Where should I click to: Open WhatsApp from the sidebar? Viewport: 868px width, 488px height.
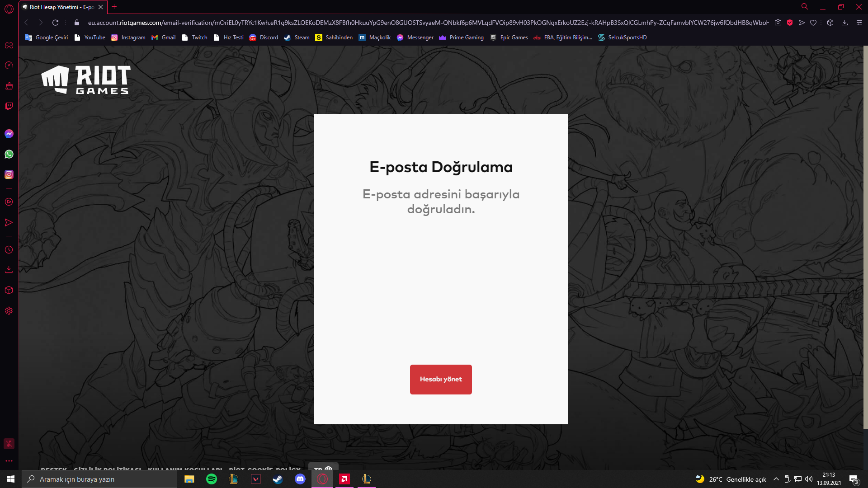click(9, 154)
